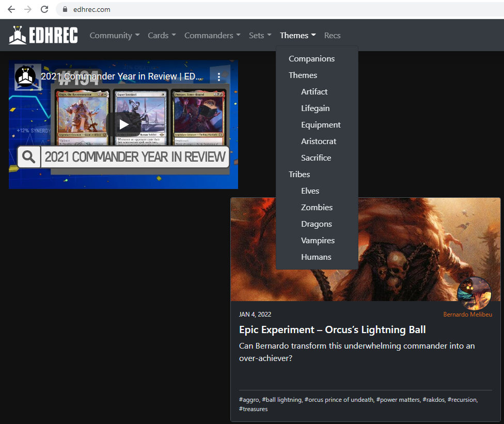Choose the Equipment theme
The width and height of the screenshot is (504, 424).
(x=321, y=125)
